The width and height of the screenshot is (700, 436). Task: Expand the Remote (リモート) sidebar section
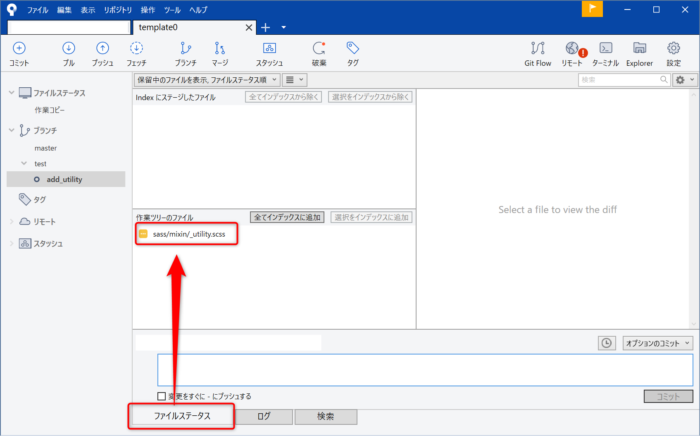[12, 221]
